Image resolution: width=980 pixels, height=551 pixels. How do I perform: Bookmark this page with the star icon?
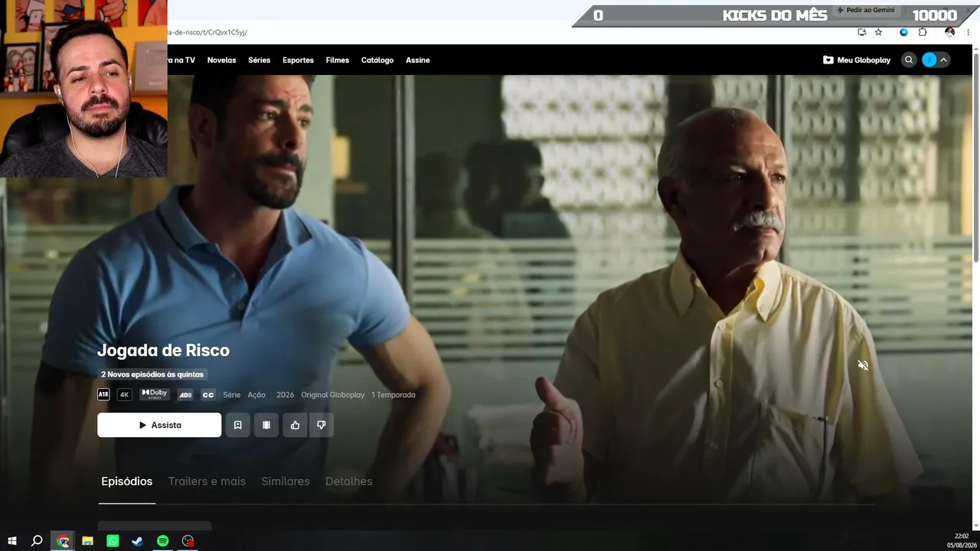tap(878, 32)
